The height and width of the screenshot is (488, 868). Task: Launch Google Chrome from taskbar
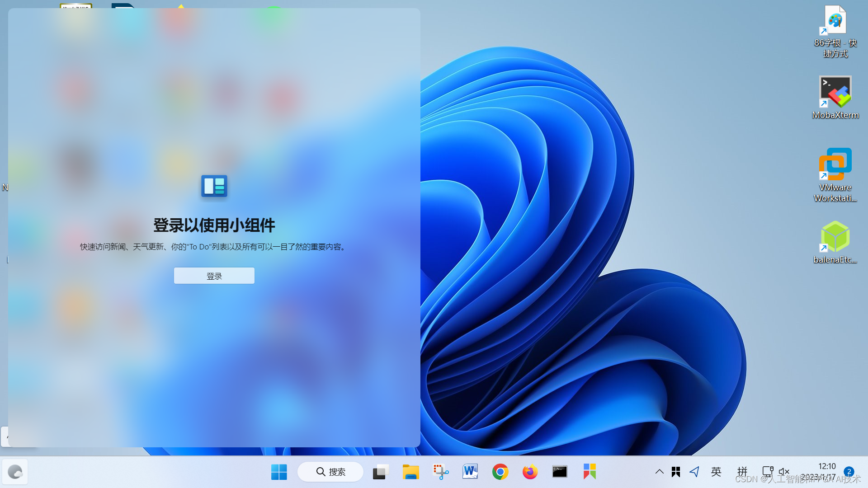click(500, 472)
